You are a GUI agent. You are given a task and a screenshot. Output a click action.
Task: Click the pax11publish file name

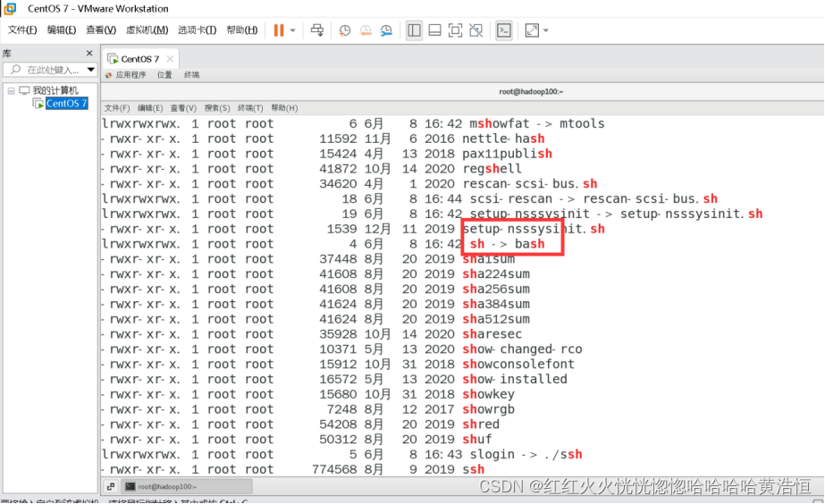pos(507,154)
